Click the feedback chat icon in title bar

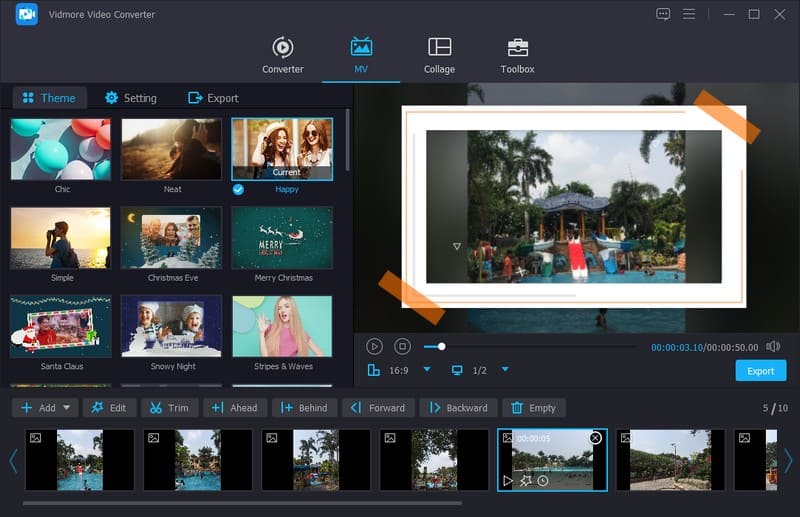tap(663, 14)
